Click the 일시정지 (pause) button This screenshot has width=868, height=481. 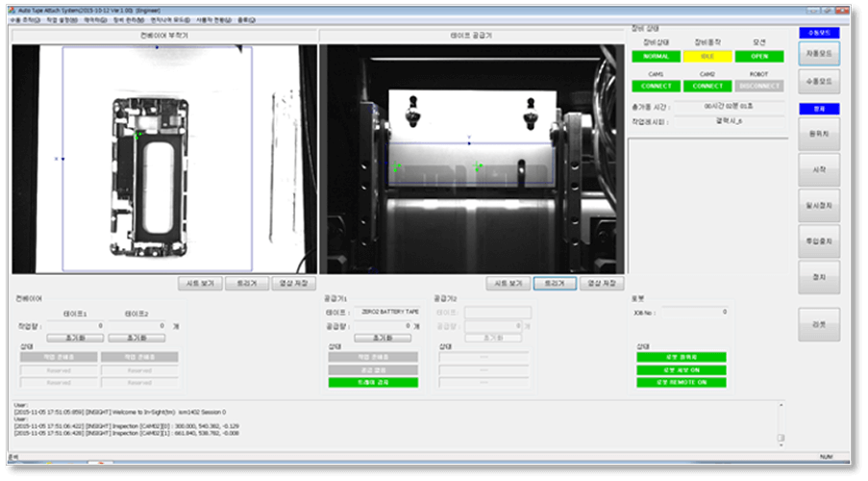(819, 205)
